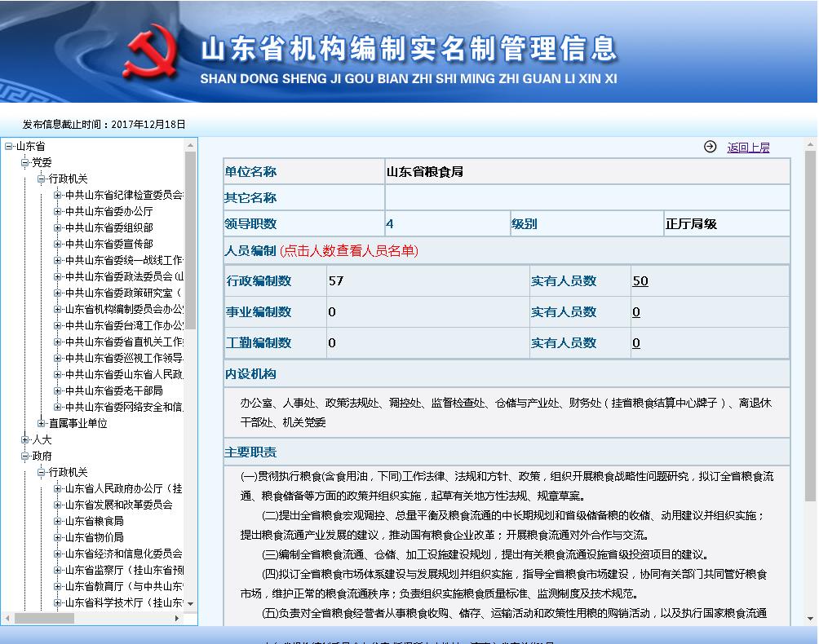The width and height of the screenshot is (819, 644).
Task: Click the 山东省粮食局 unit name value
Action: 425,172
